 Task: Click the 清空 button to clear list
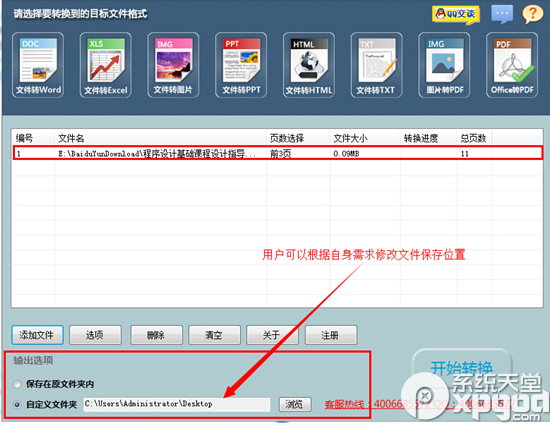pyautogui.click(x=214, y=335)
